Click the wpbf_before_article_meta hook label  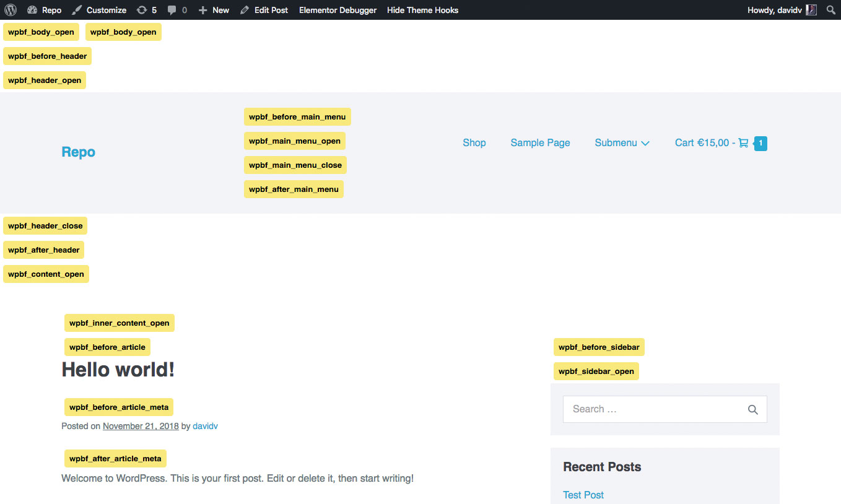119,407
